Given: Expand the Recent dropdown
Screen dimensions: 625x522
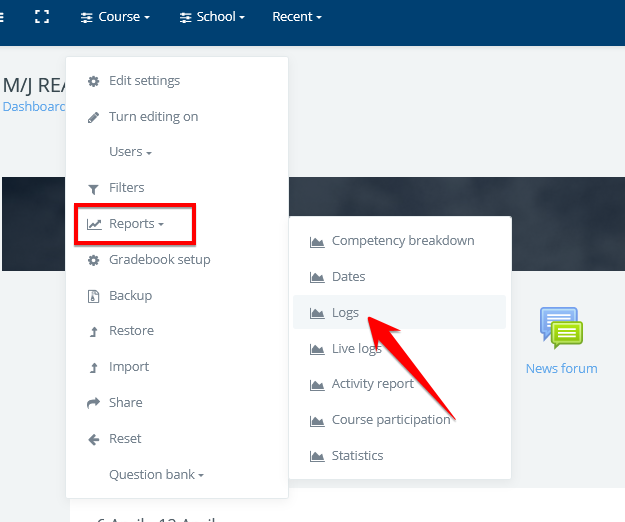Looking at the screenshot, I should tap(297, 17).
